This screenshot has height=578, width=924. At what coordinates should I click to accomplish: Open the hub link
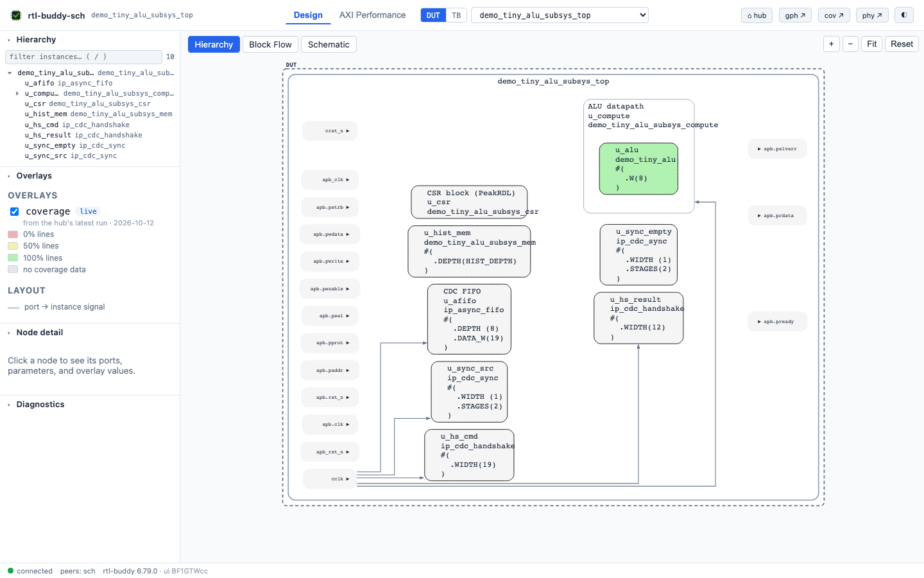click(x=757, y=15)
